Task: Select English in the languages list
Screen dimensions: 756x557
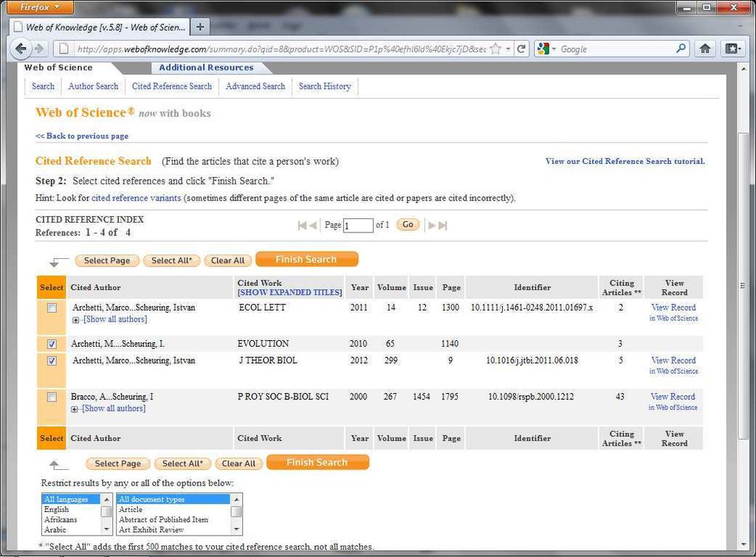Action: 72,509
